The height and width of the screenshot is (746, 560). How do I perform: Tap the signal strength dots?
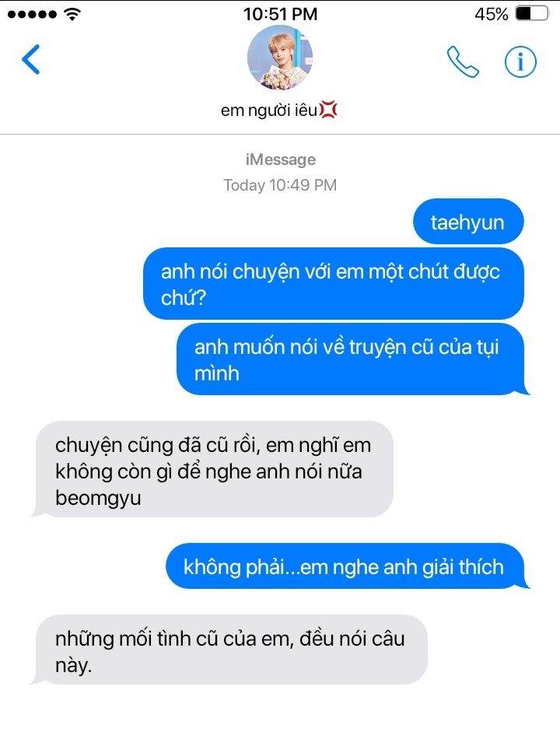(x=32, y=14)
